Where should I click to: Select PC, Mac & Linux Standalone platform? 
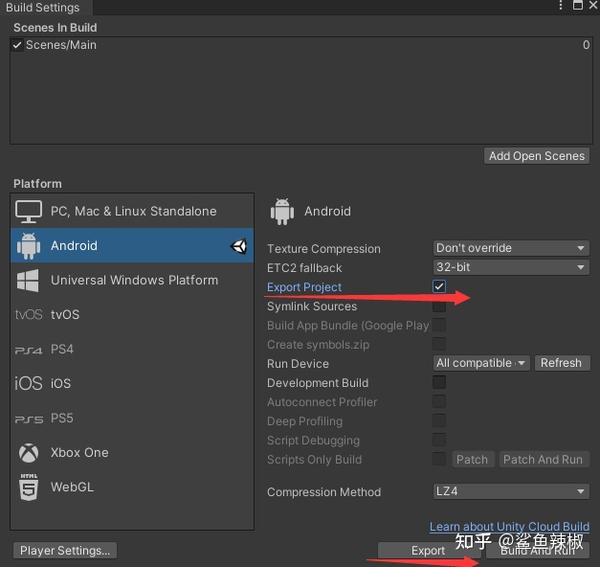[x=132, y=211]
